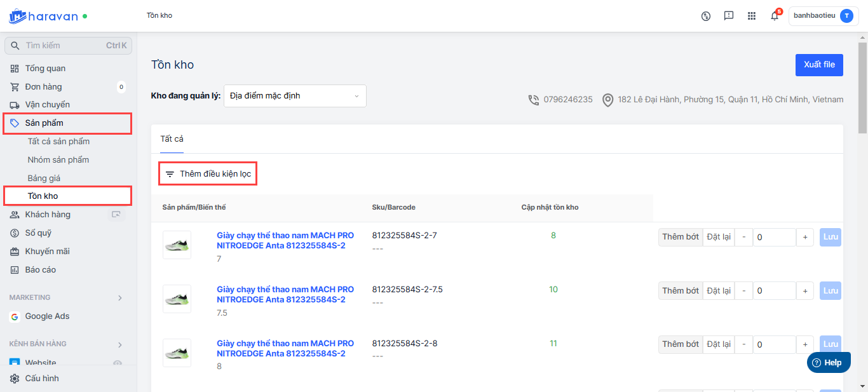Open Cấu hình settings gear
This screenshot has height=392, width=868.
pos(15,379)
